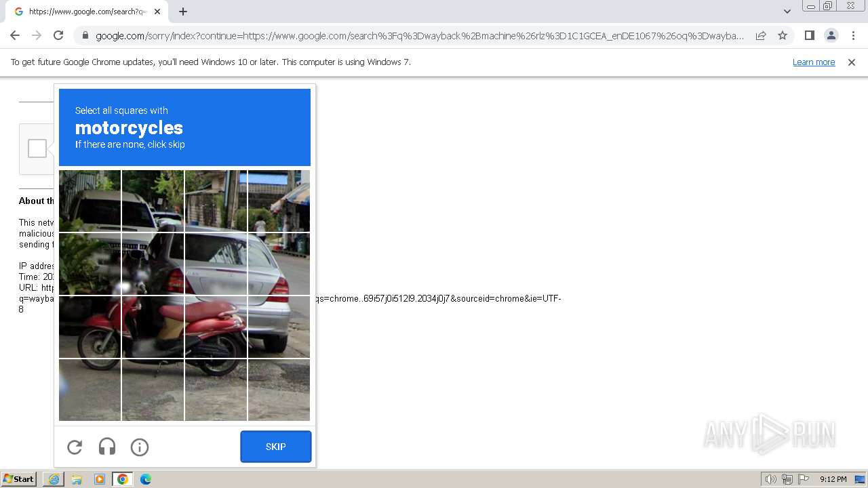Share this page using the share icon
Image resolution: width=868 pixels, height=488 pixels.
pos(761,35)
